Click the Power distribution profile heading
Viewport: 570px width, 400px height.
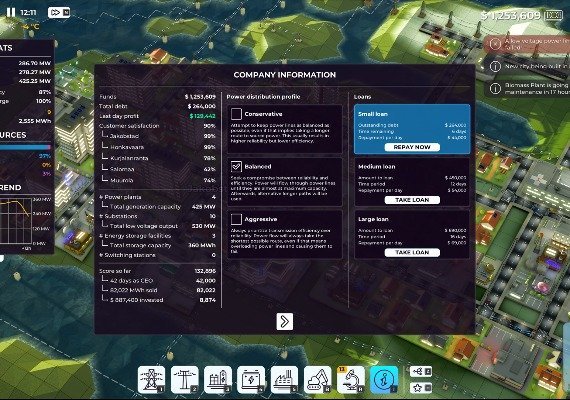(x=263, y=97)
